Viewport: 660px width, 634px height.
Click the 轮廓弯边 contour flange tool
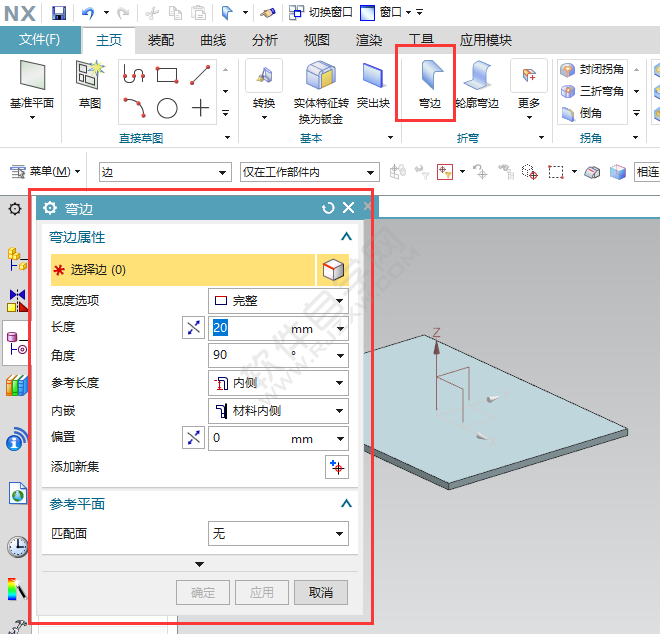(x=477, y=85)
